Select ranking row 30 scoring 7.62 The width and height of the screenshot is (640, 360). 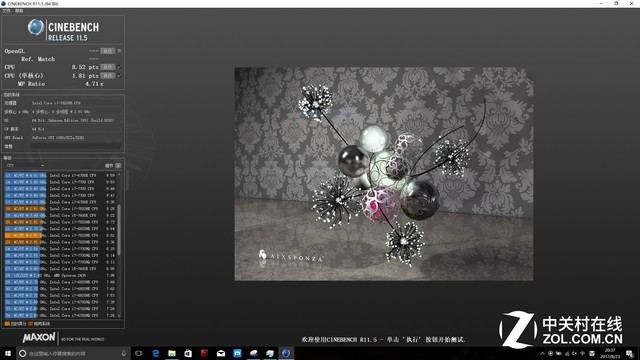click(x=60, y=289)
